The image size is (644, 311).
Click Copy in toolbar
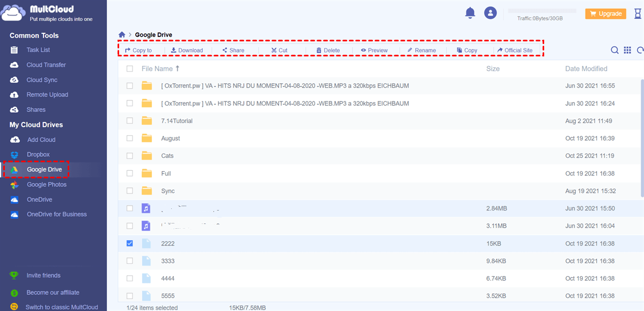(x=467, y=50)
